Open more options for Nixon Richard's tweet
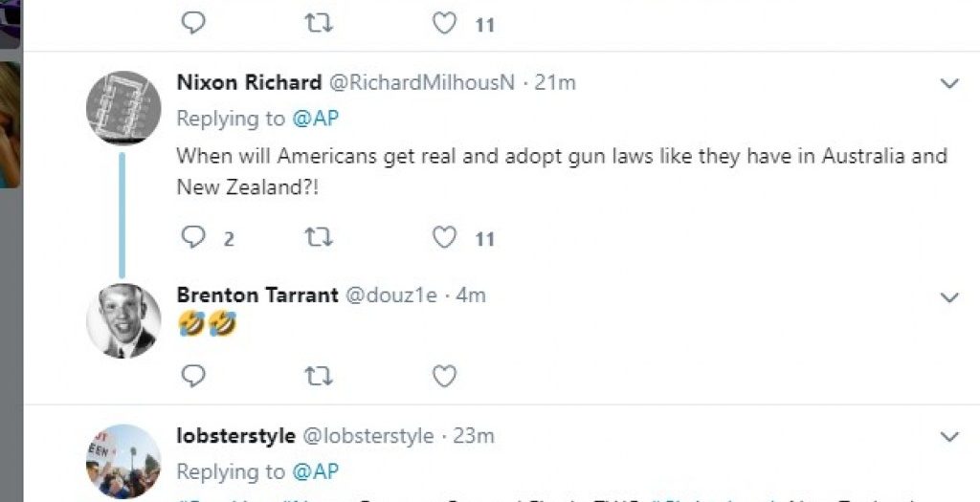This screenshot has height=502, width=980. pyautogui.click(x=949, y=84)
